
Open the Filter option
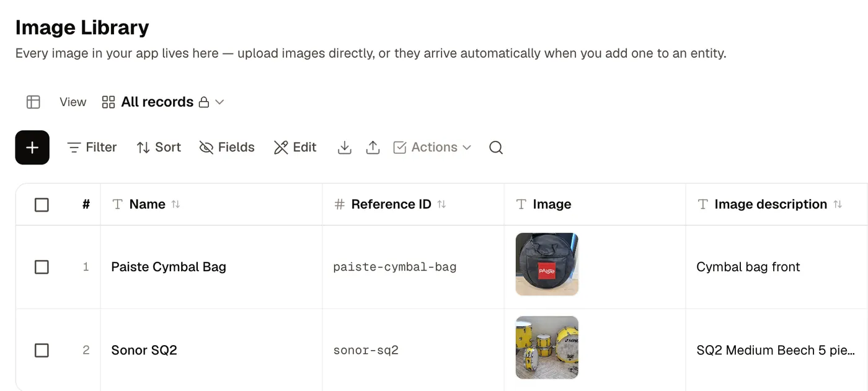(92, 147)
